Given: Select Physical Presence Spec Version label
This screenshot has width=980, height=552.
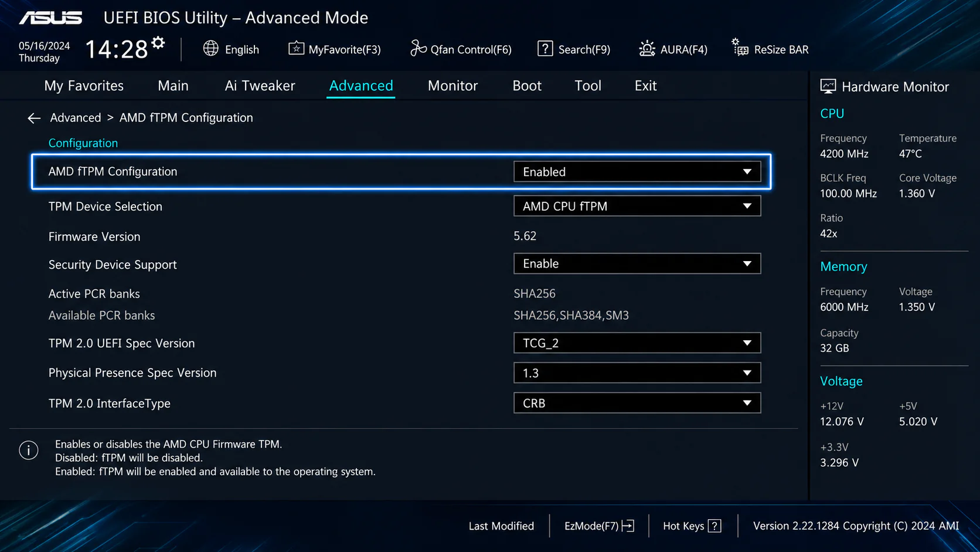Looking at the screenshot, I should pyautogui.click(x=132, y=373).
